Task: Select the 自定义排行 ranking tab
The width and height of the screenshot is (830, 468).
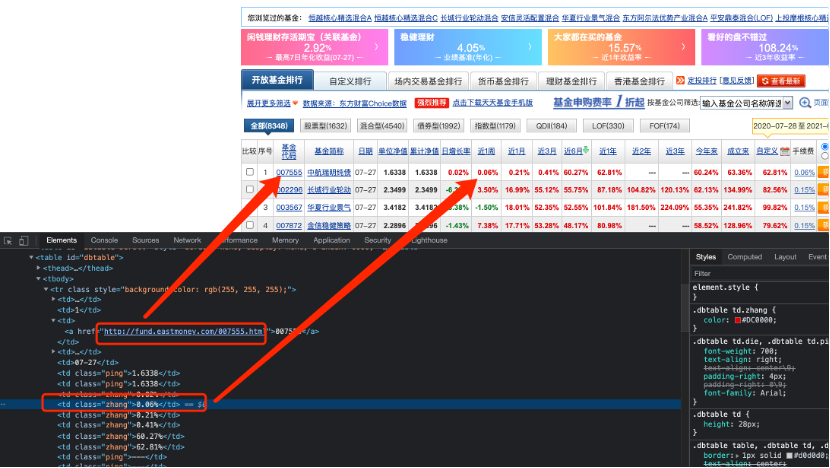Action: tap(350, 81)
